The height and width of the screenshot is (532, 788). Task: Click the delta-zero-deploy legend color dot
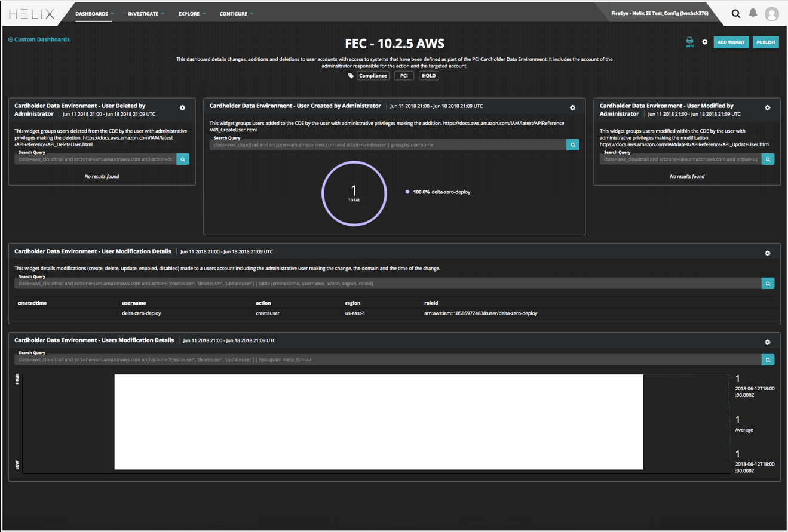pos(407,192)
